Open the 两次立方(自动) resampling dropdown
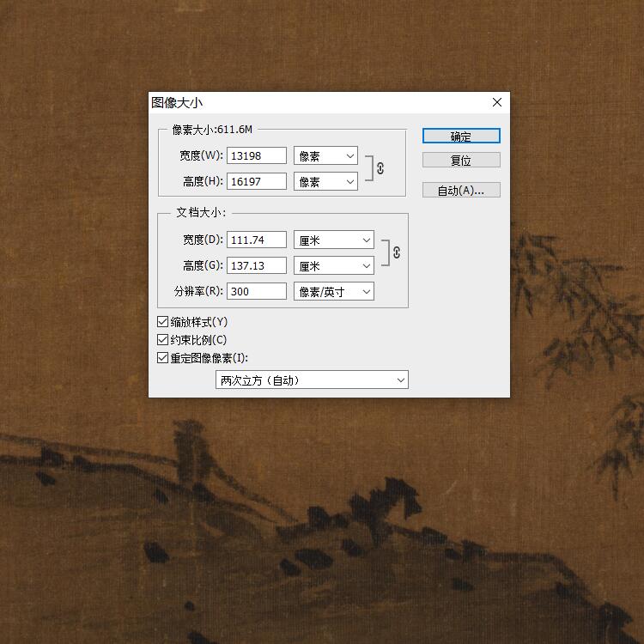This screenshot has width=644, height=644. coord(313,380)
